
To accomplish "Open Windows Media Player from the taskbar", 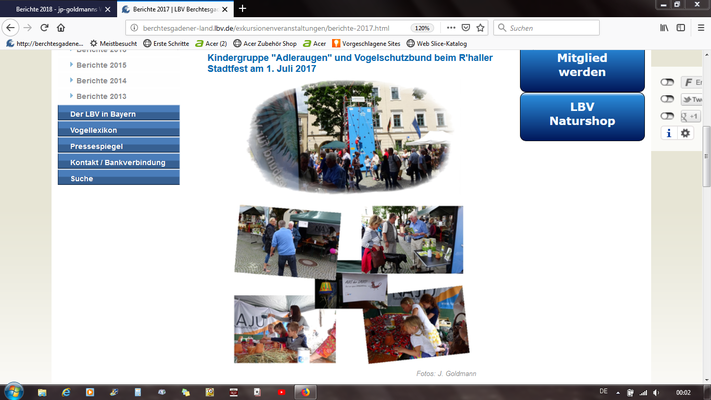I will click(x=90, y=392).
